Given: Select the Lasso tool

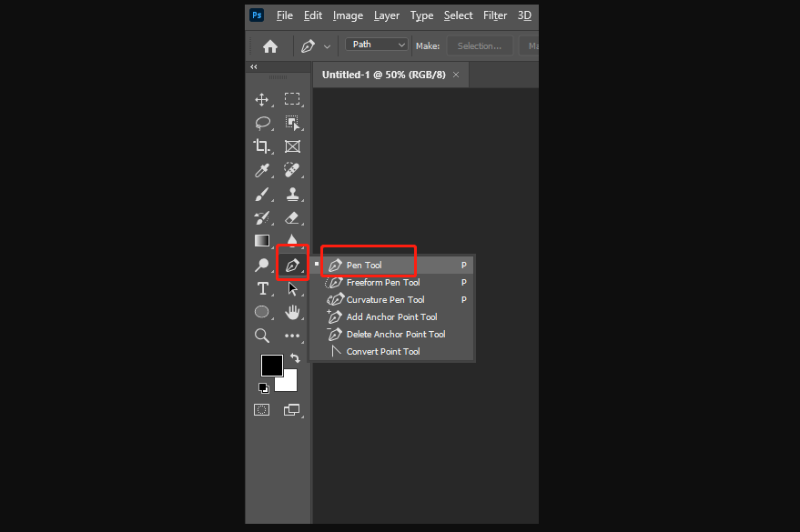Looking at the screenshot, I should [262, 123].
